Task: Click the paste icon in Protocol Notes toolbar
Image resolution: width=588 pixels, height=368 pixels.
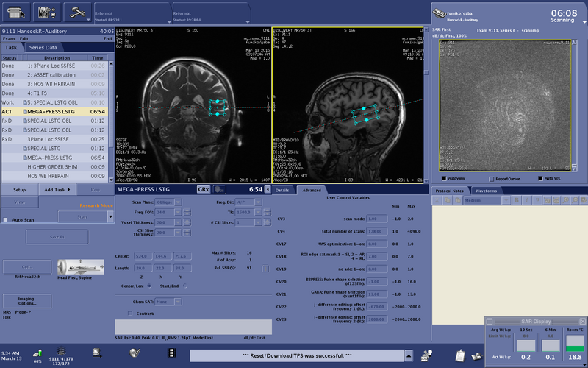Action: click(457, 200)
